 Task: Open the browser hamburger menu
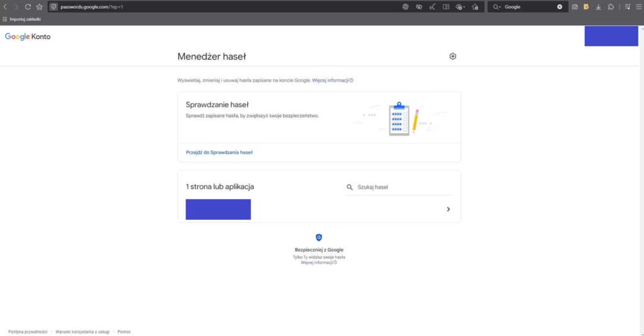[x=639, y=7]
